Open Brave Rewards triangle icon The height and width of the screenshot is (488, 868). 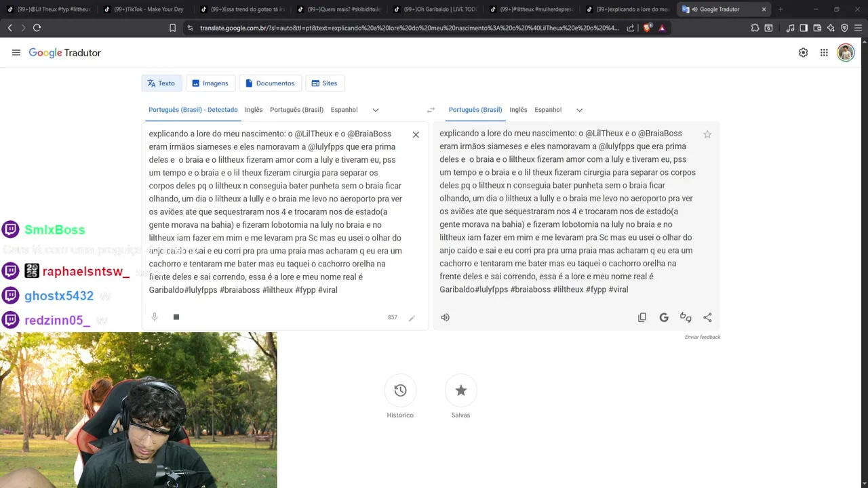coord(662,28)
